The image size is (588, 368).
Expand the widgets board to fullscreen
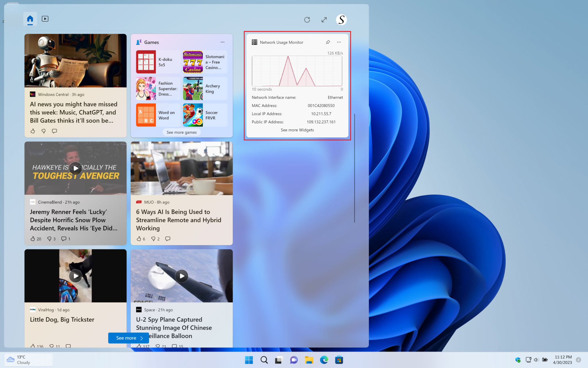tap(324, 20)
